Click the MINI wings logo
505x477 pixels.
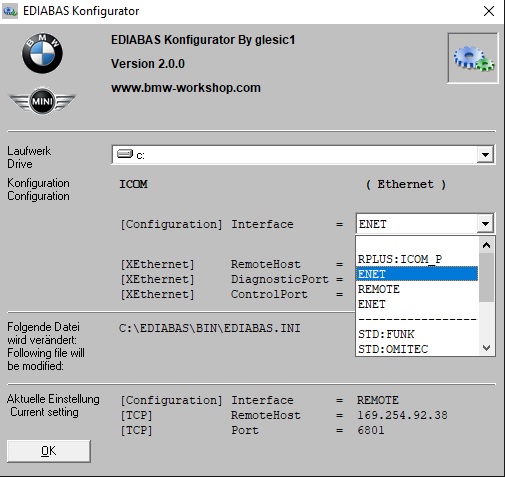(42, 101)
